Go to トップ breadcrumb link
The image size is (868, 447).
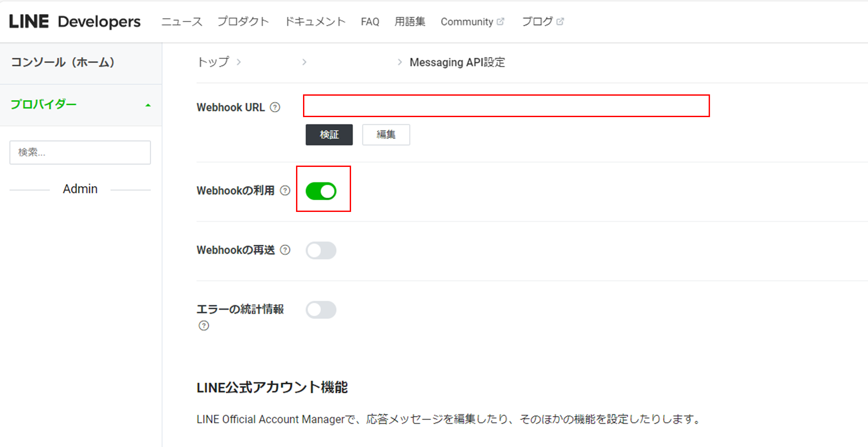213,62
